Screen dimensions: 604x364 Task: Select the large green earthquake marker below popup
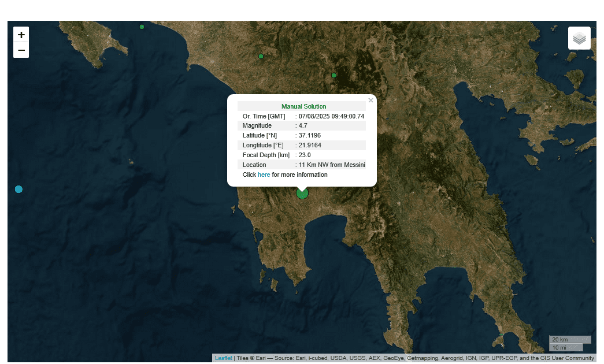click(x=302, y=193)
